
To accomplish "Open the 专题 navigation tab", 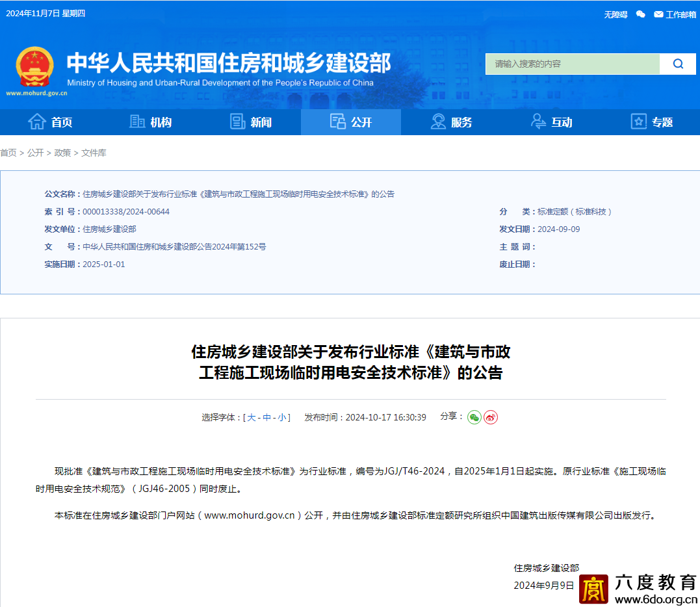I will click(x=651, y=122).
